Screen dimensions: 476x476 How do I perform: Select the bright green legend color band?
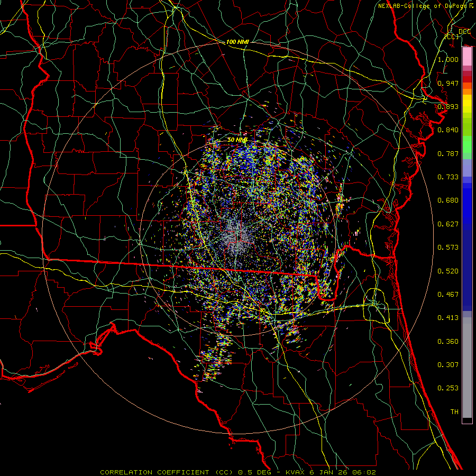pos(467,145)
